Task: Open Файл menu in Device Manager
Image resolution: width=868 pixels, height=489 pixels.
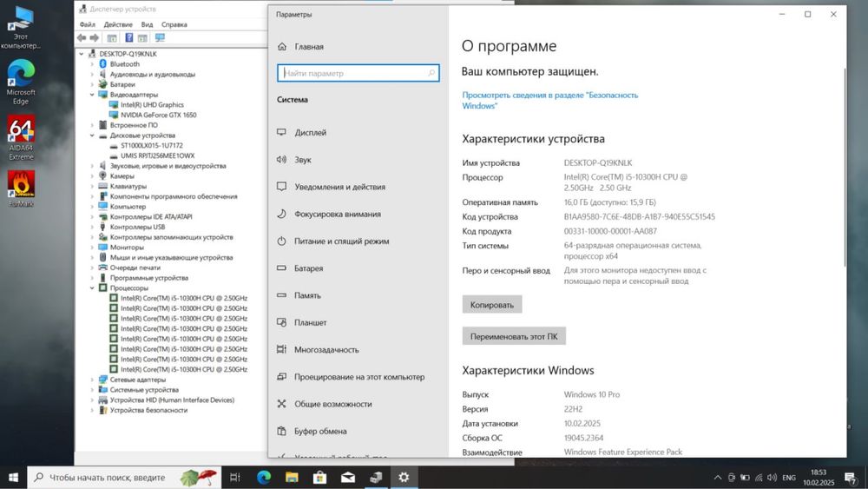Action: point(87,24)
